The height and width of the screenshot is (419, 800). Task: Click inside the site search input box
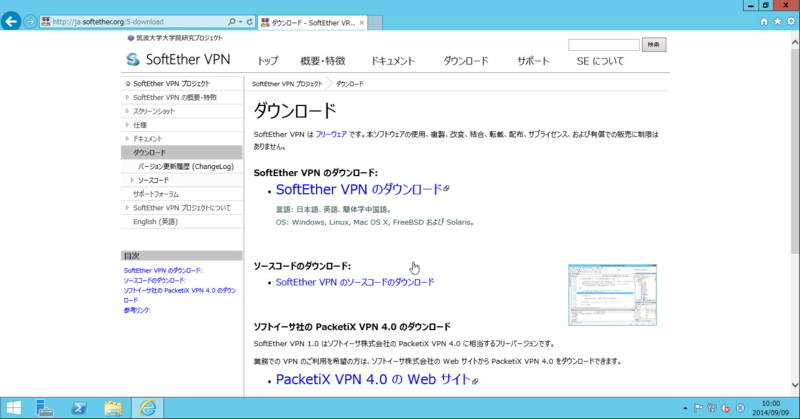(604, 45)
